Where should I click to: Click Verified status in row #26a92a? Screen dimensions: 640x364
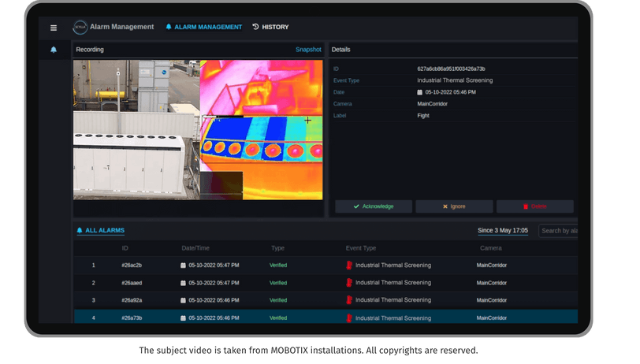pyautogui.click(x=278, y=300)
